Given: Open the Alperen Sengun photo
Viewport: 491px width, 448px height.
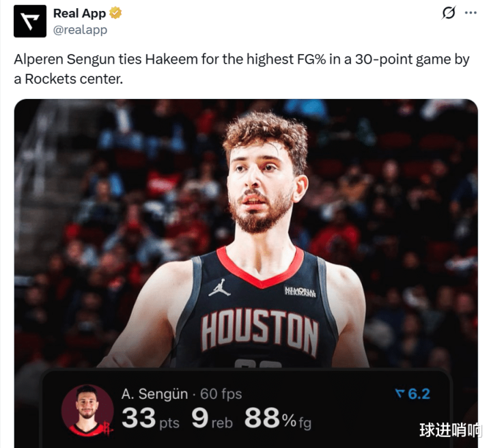Looking at the screenshot, I should (x=246, y=234).
